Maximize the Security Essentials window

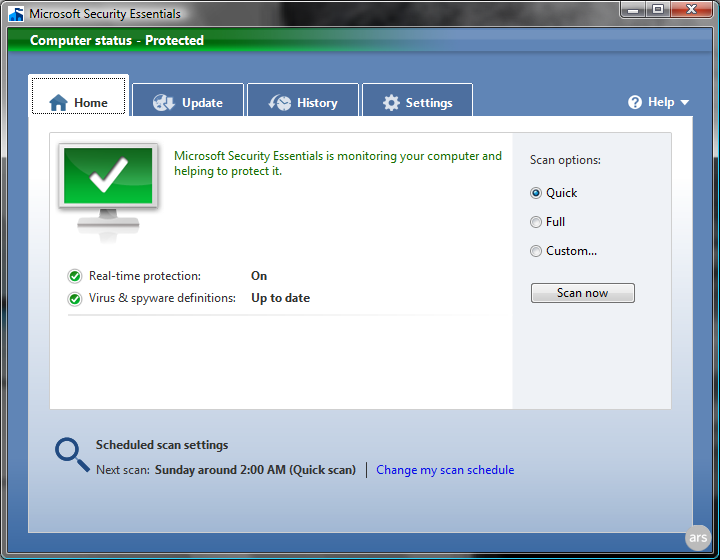658,10
